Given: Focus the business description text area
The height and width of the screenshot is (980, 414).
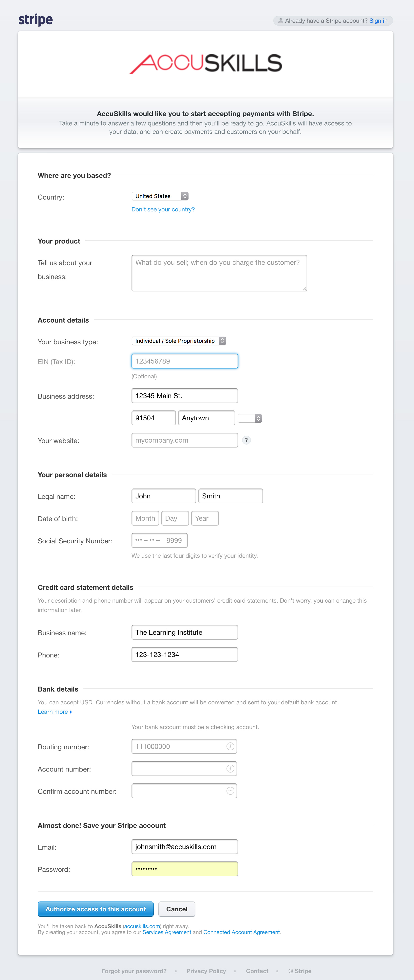Looking at the screenshot, I should [x=219, y=273].
